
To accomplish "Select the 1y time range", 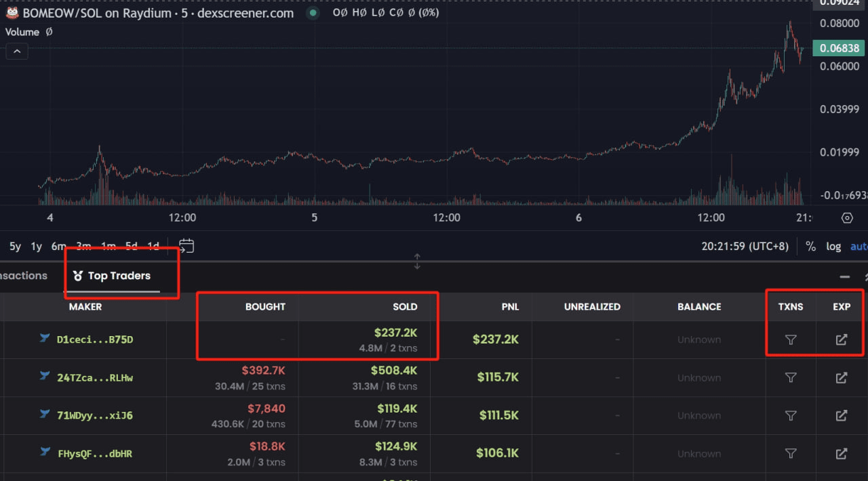I will point(37,247).
